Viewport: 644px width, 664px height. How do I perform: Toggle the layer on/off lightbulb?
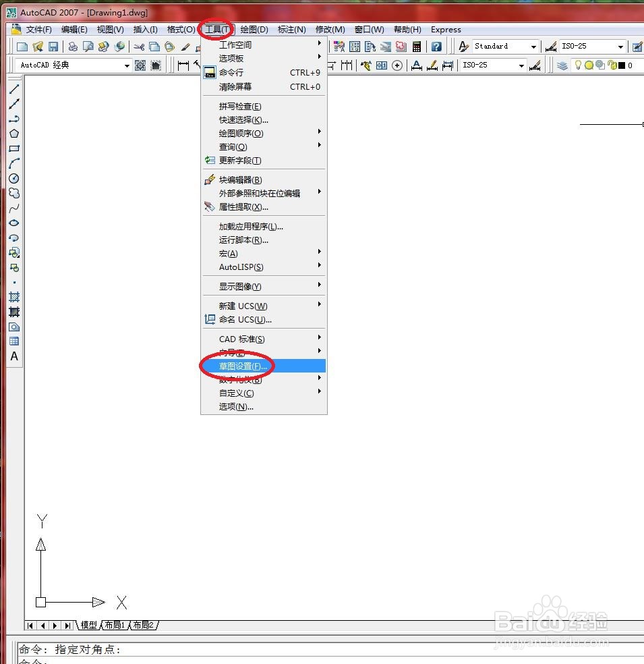578,65
